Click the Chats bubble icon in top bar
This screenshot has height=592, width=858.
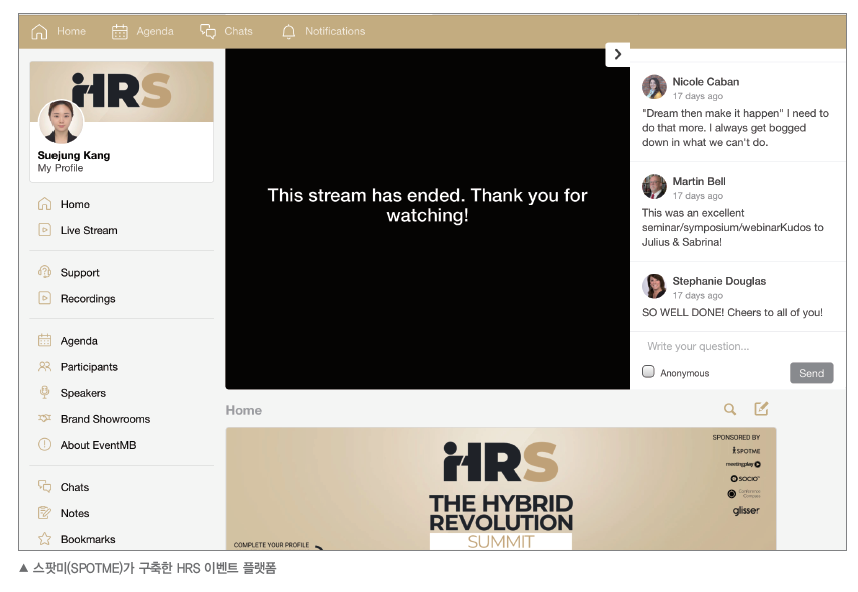208,32
